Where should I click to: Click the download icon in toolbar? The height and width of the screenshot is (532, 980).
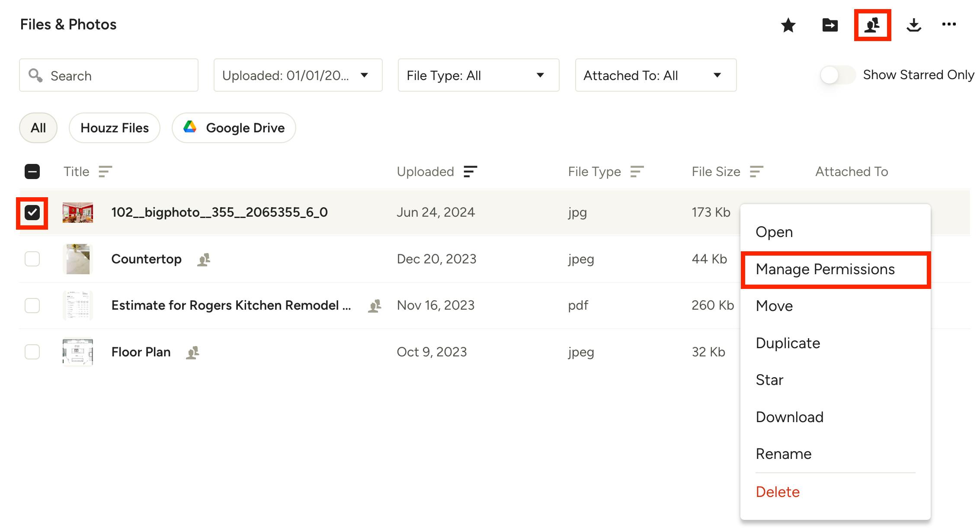point(913,25)
